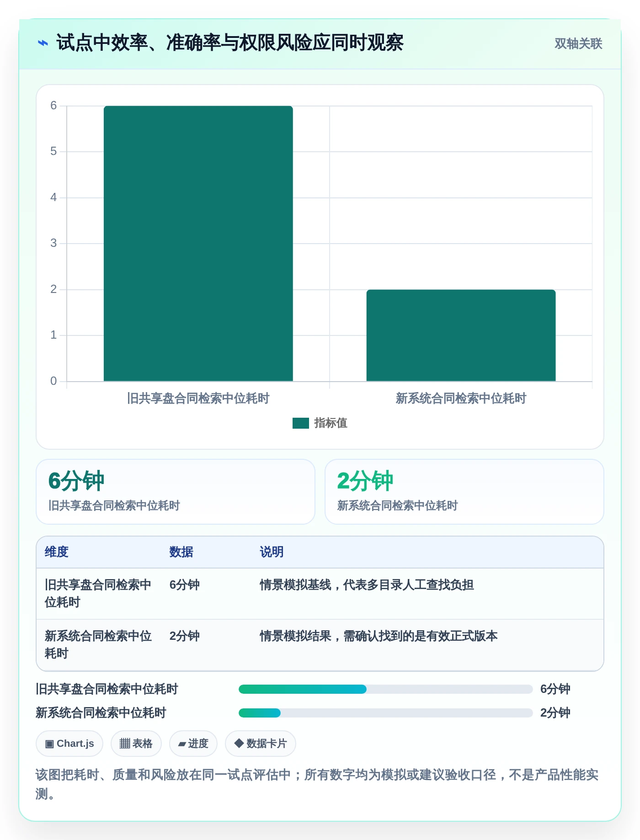640x840 pixels.
Task: Click the y-axis tick label 6
Action: point(53,106)
